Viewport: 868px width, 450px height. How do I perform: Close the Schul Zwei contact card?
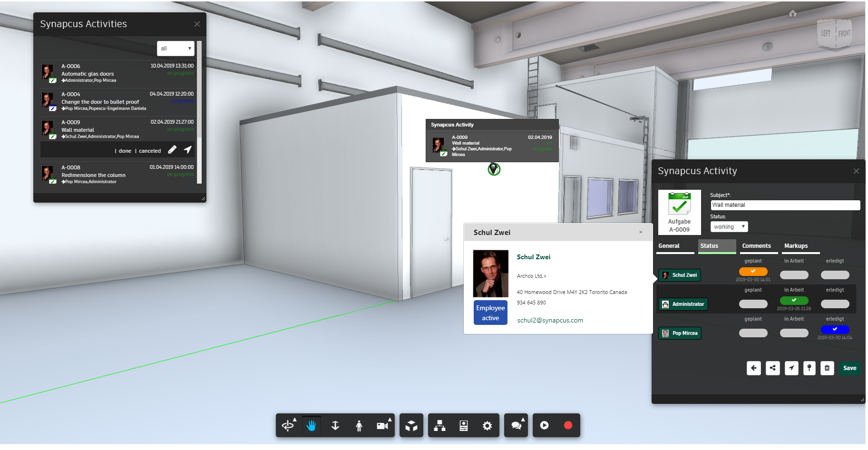(x=641, y=232)
